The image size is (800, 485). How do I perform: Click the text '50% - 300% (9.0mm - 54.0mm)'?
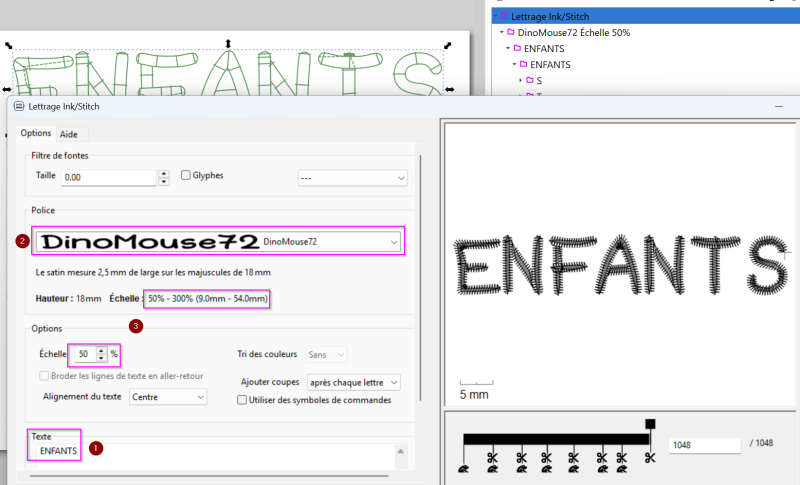click(x=208, y=298)
